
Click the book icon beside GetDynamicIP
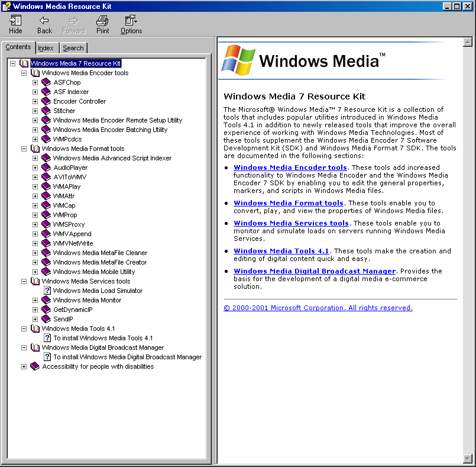[46, 310]
